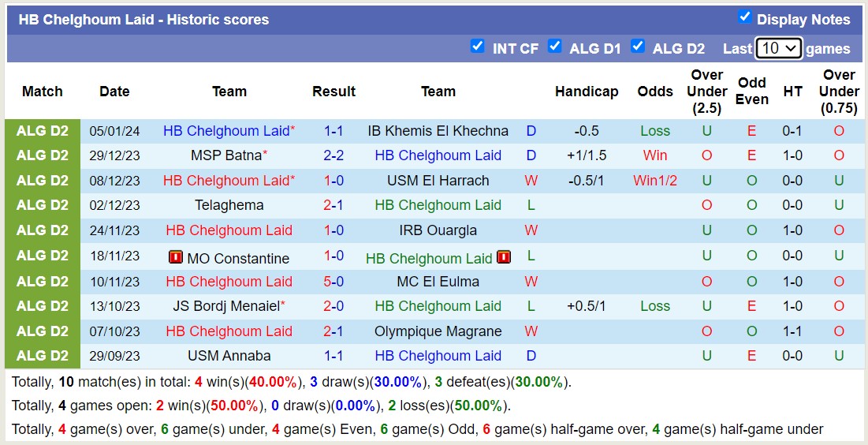Viewport: 868px width, 445px height.
Task: Open the MSP Batna team link
Action: [225, 155]
